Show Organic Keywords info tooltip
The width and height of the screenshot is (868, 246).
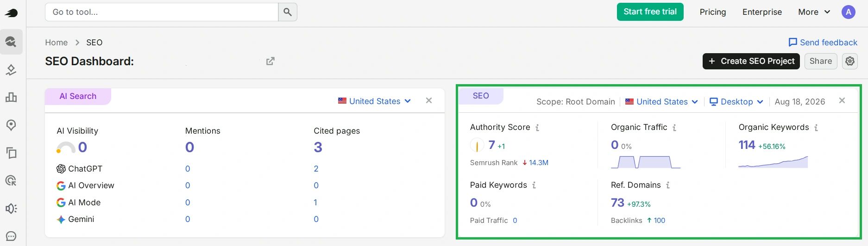point(816,128)
